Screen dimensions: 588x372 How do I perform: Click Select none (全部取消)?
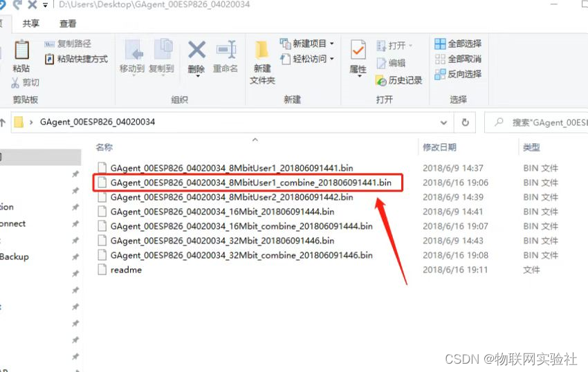coord(458,59)
